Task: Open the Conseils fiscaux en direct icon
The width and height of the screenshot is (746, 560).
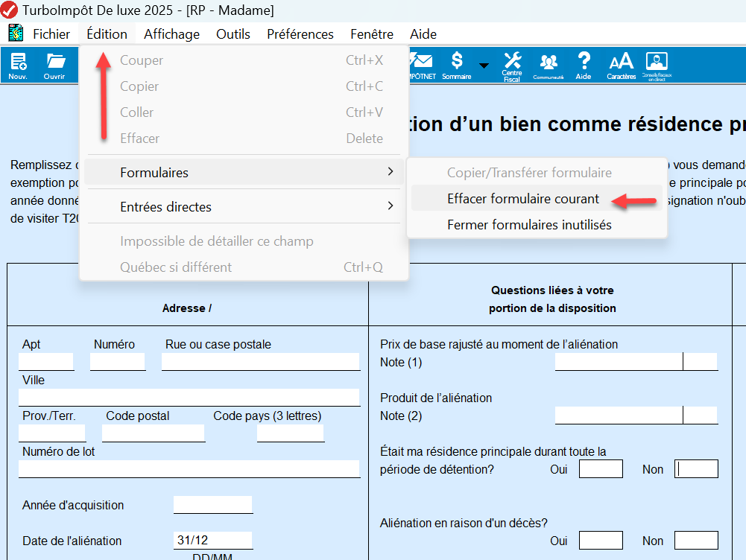Action: pos(657,66)
